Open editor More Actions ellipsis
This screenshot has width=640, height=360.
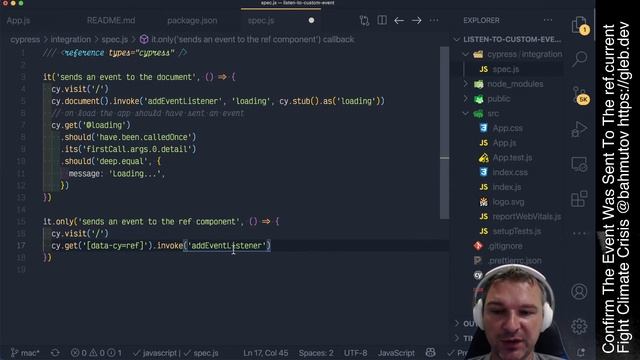tap(434, 20)
